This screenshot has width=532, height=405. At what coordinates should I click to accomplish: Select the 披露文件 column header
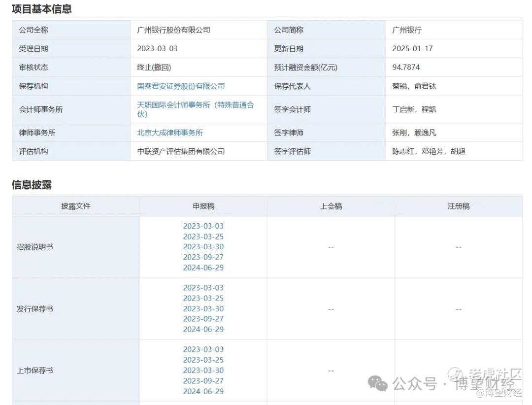[76, 206]
